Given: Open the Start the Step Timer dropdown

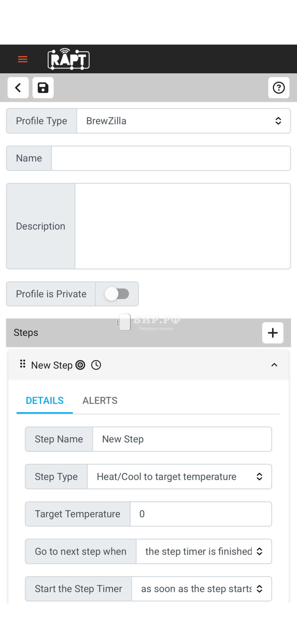Looking at the screenshot, I should 201,589.
